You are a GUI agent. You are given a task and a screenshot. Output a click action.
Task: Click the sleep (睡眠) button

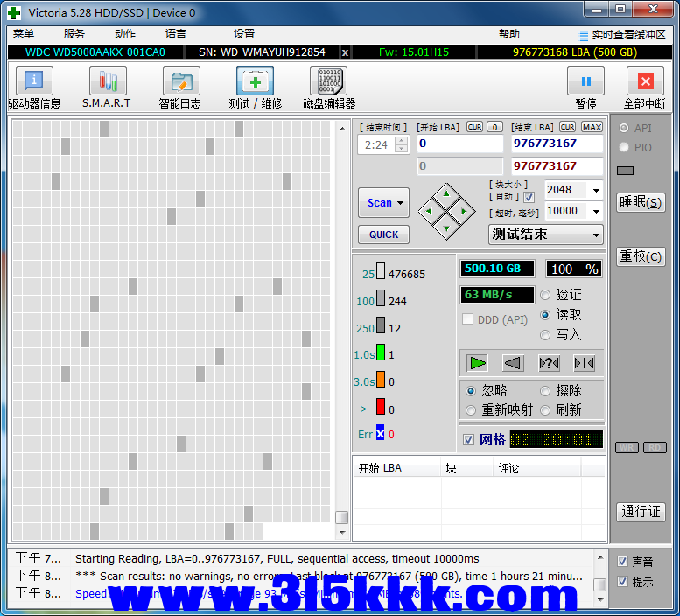(x=641, y=202)
